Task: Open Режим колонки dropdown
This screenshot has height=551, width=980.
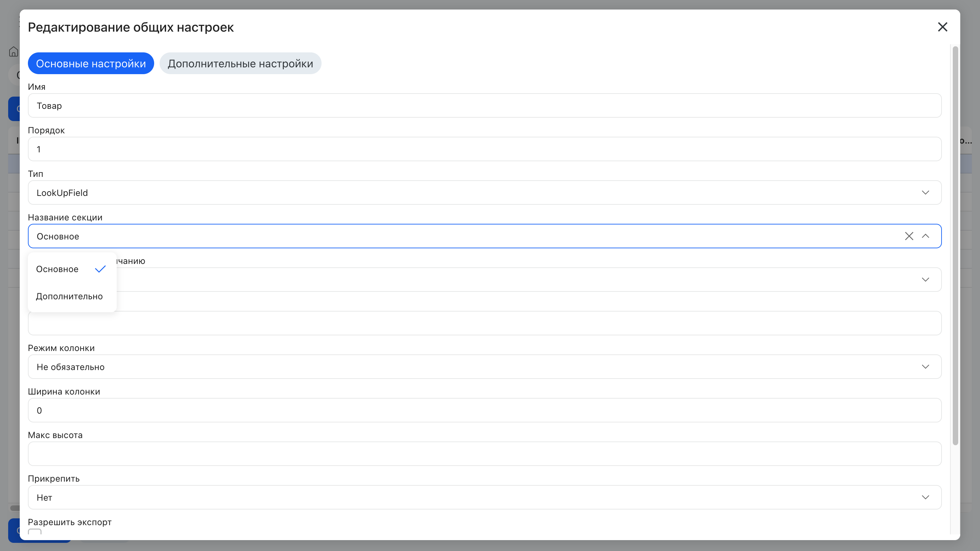Action: tap(485, 367)
